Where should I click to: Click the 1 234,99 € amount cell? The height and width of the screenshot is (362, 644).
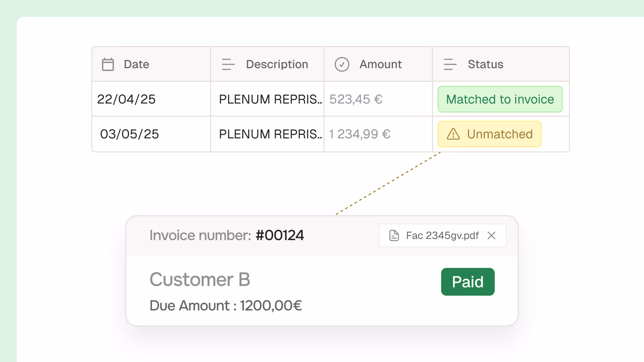point(360,134)
